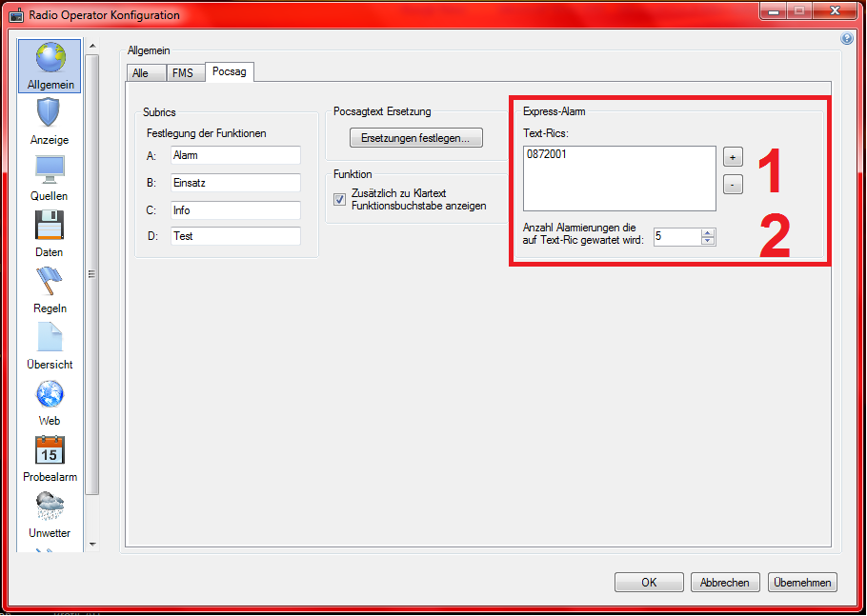Open the Allgemein globe section

pyautogui.click(x=50, y=66)
